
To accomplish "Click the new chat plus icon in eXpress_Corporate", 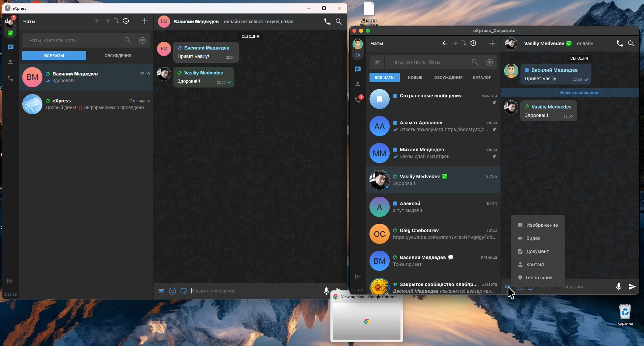I will click(492, 43).
